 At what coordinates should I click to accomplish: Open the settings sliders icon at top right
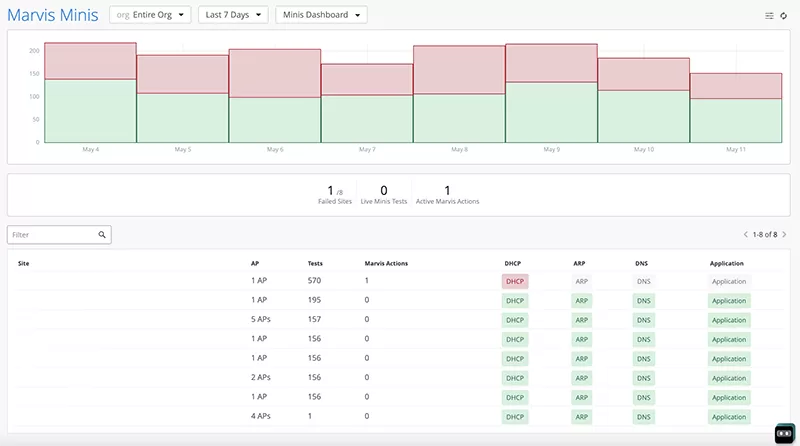point(769,16)
